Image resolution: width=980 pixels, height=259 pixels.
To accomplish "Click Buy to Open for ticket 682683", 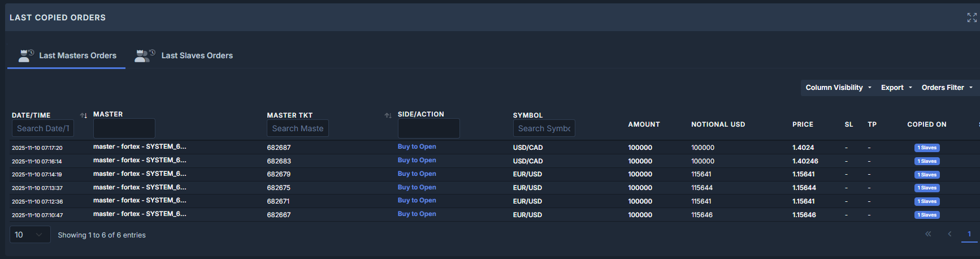I will click(417, 161).
